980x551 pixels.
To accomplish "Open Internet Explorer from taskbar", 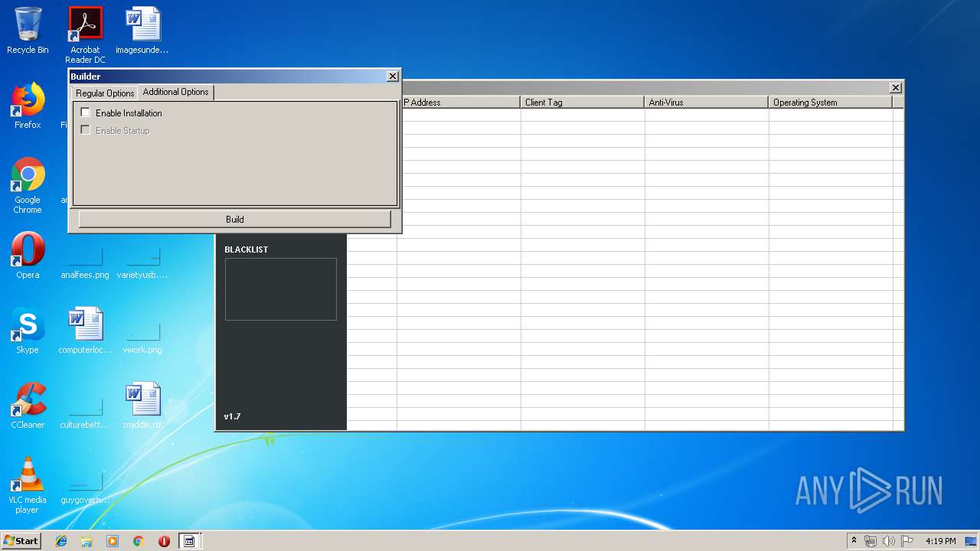I will pos(61,541).
